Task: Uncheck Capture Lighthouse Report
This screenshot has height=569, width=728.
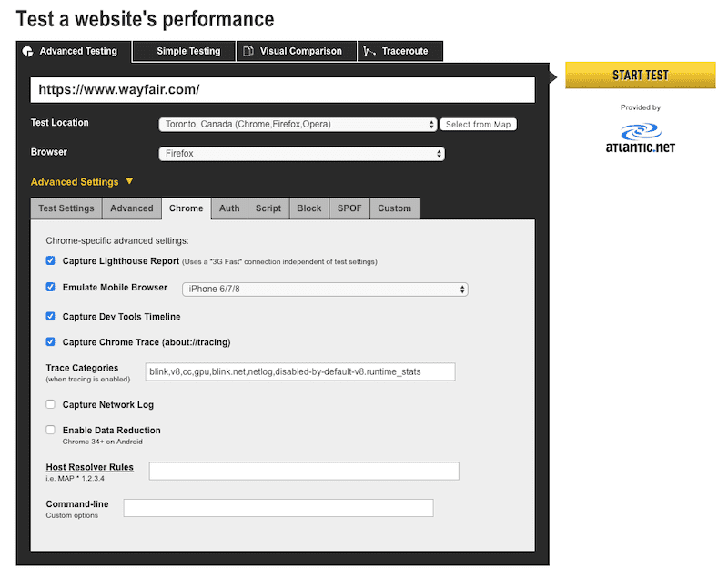Action: pos(51,260)
